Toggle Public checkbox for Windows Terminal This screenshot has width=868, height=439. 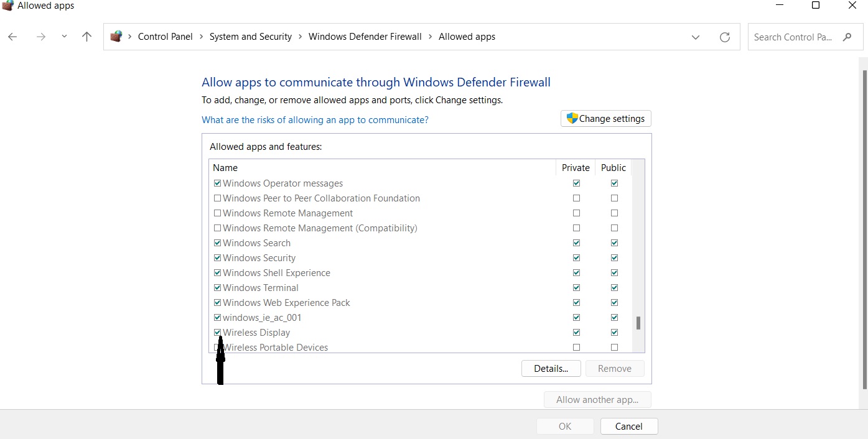point(614,288)
